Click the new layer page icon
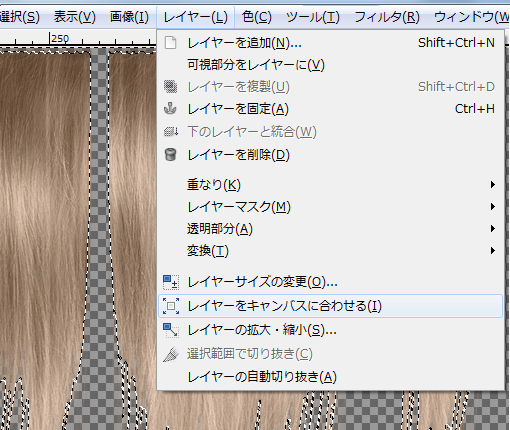The image size is (510, 430). pos(171,43)
